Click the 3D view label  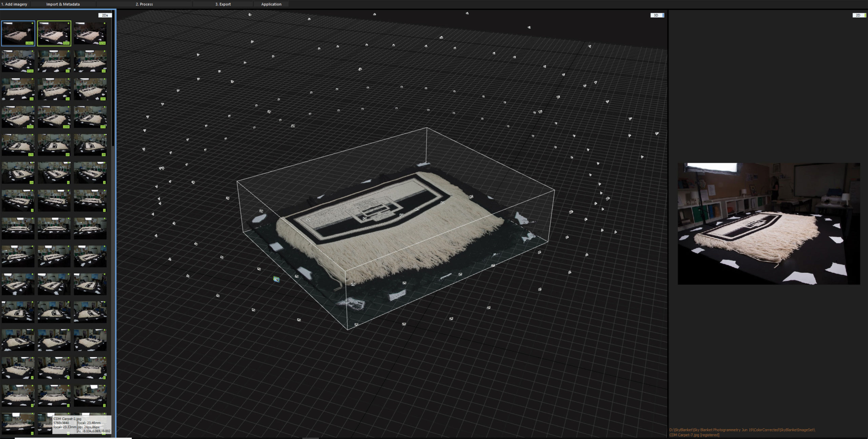[x=657, y=15]
